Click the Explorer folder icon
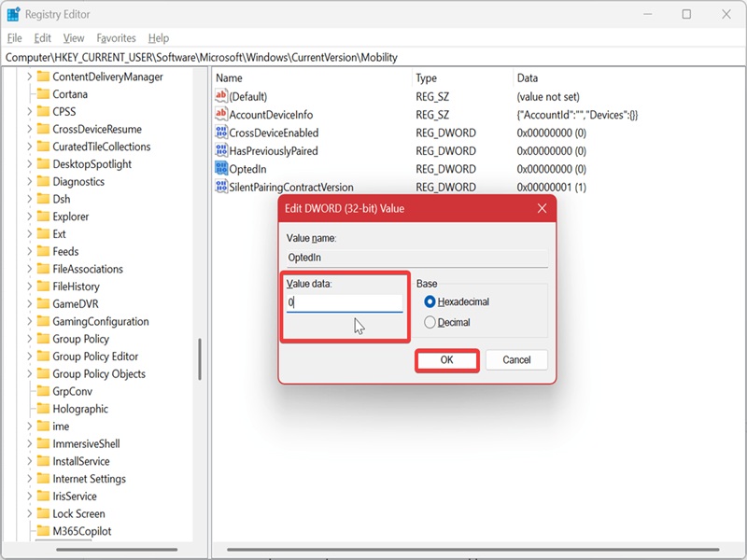 (43, 217)
